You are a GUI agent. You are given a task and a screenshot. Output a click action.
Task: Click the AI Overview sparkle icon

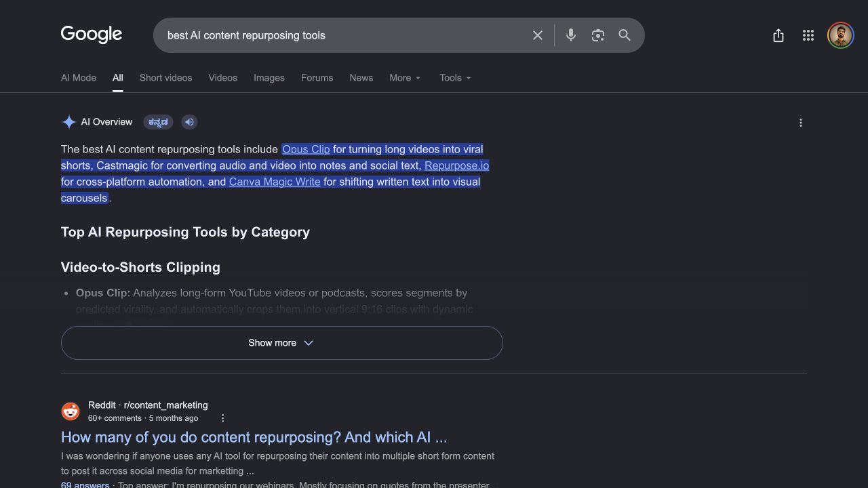pos(68,122)
